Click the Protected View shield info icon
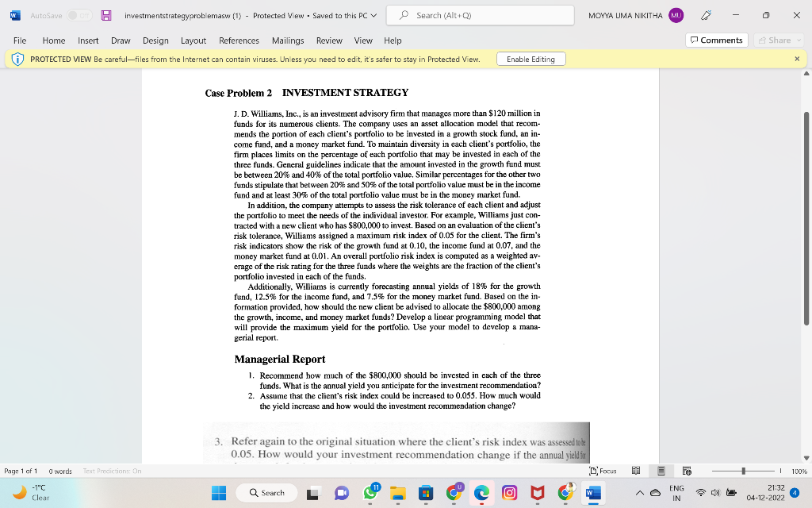Image resolution: width=812 pixels, height=508 pixels. [x=17, y=59]
